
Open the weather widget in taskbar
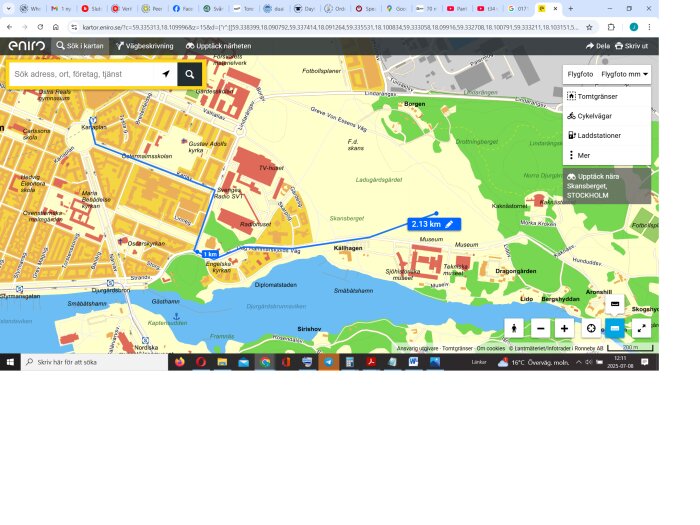[x=533, y=362]
